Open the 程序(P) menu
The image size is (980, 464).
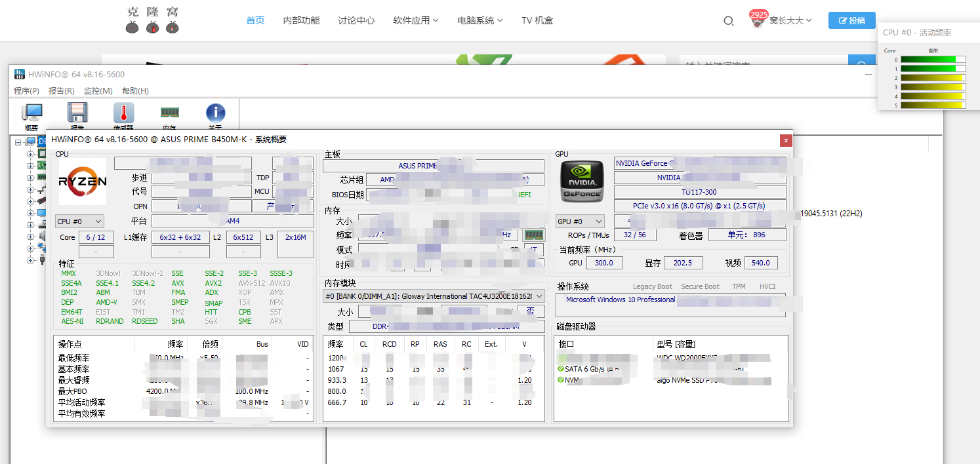pos(26,91)
